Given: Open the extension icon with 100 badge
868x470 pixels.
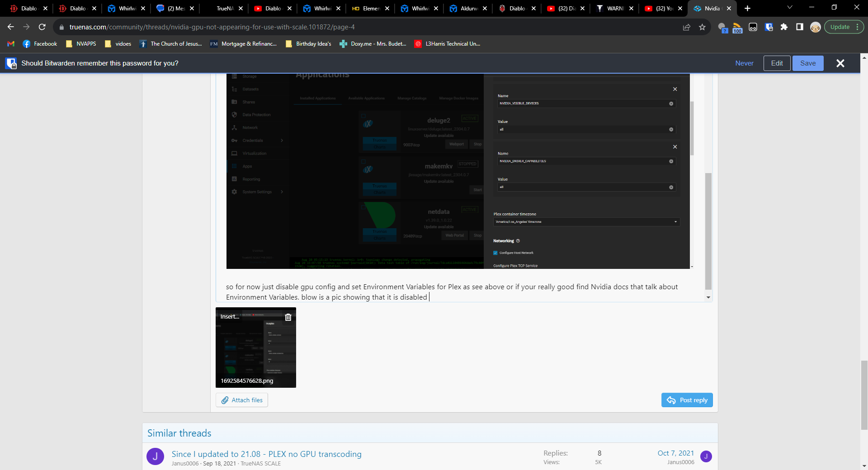Looking at the screenshot, I should 737,28.
